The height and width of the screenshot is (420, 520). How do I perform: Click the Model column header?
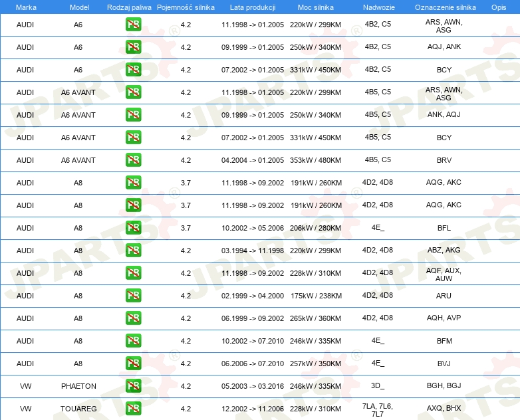pyautogui.click(x=79, y=7)
